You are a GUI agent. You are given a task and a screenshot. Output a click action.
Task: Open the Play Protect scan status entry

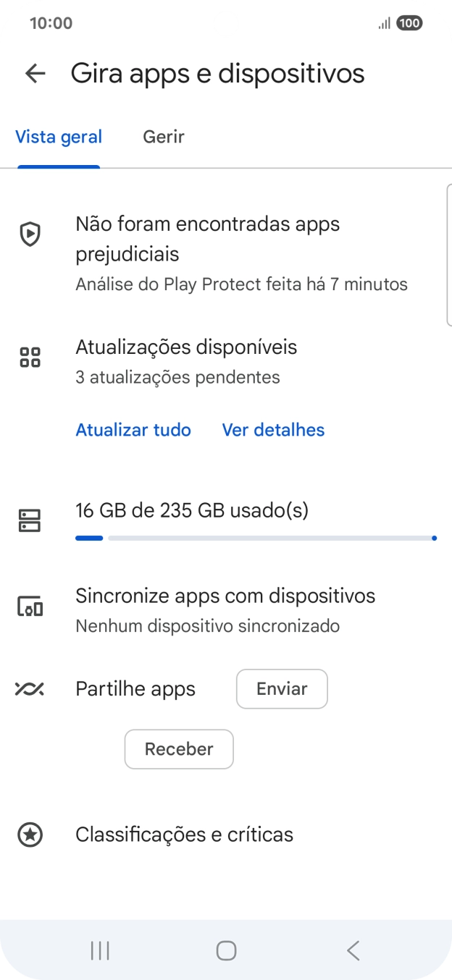241,253
